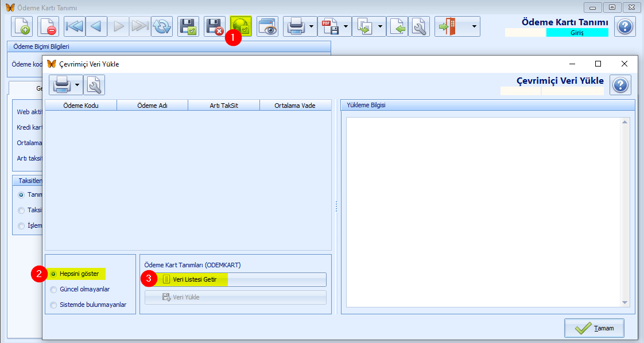The width and height of the screenshot is (644, 343).
Task: Go to the next record arrow
Action: (x=118, y=26)
